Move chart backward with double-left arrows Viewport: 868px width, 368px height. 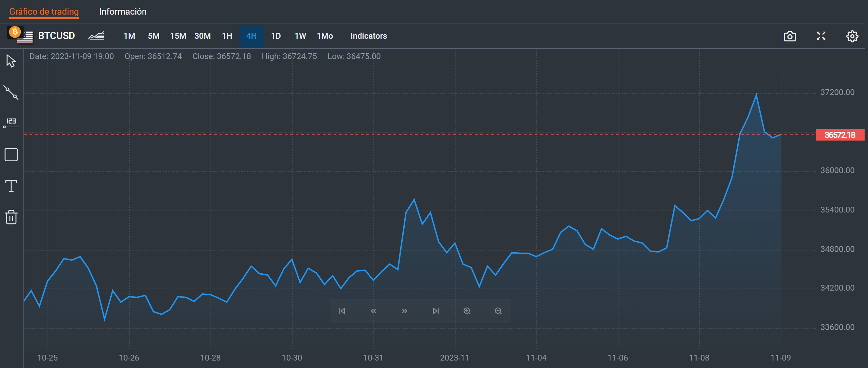point(373,311)
